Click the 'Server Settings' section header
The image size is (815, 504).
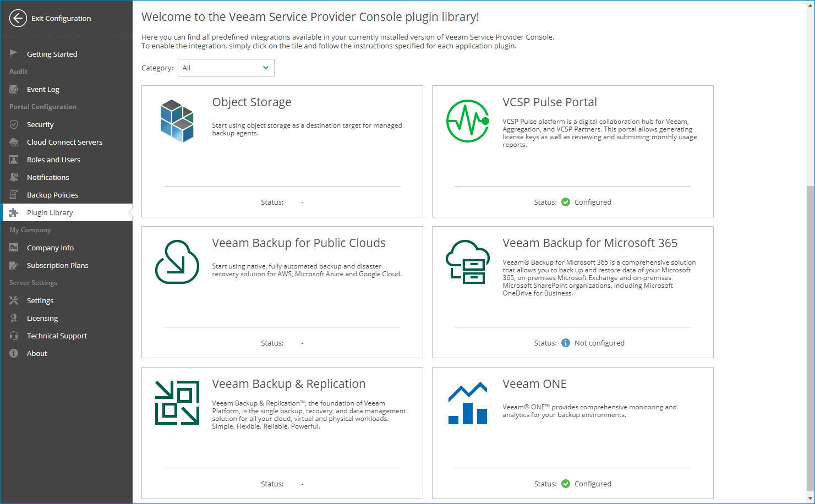tap(33, 283)
